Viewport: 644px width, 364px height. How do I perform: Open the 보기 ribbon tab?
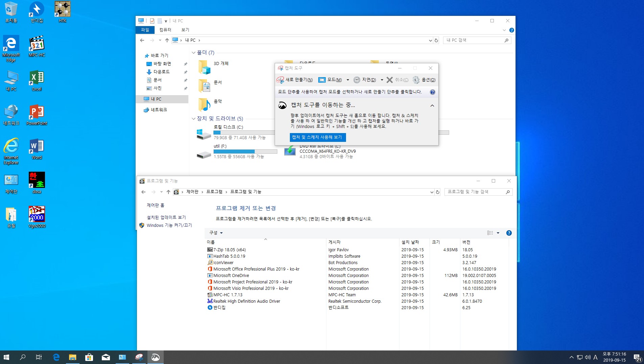click(x=185, y=30)
